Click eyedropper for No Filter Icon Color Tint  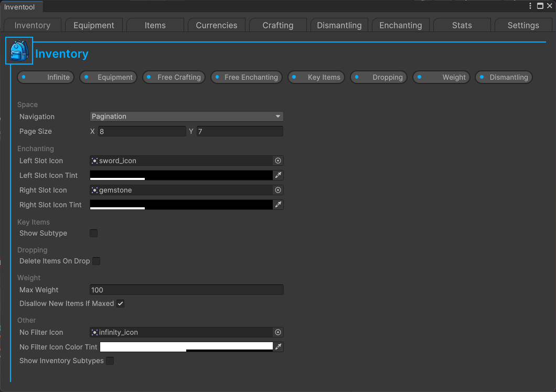coord(279,347)
